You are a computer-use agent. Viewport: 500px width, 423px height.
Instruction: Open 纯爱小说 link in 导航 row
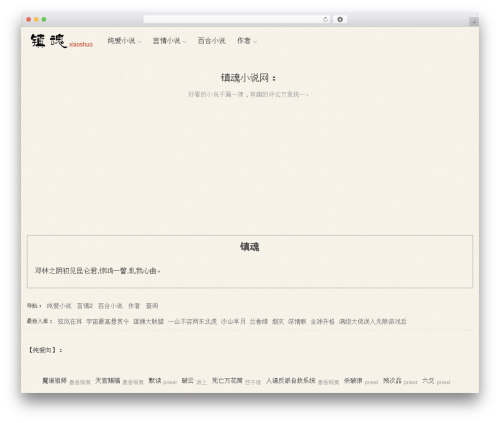59,306
